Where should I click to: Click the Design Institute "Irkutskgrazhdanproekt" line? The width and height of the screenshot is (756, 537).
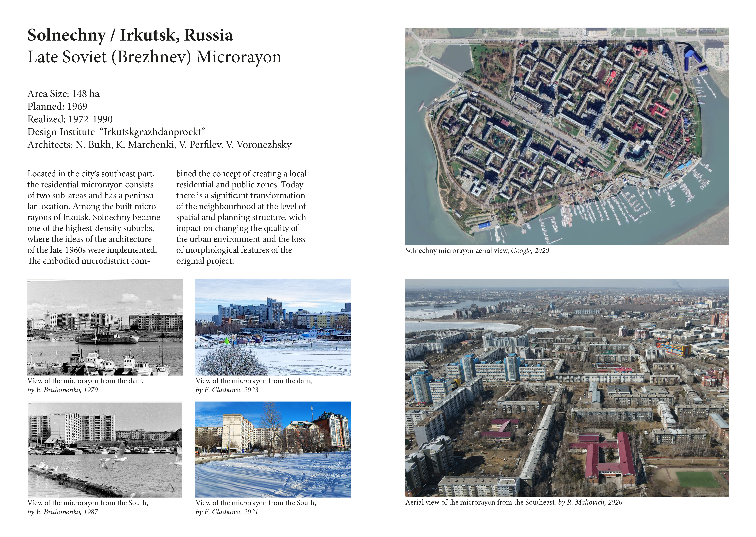point(116,132)
